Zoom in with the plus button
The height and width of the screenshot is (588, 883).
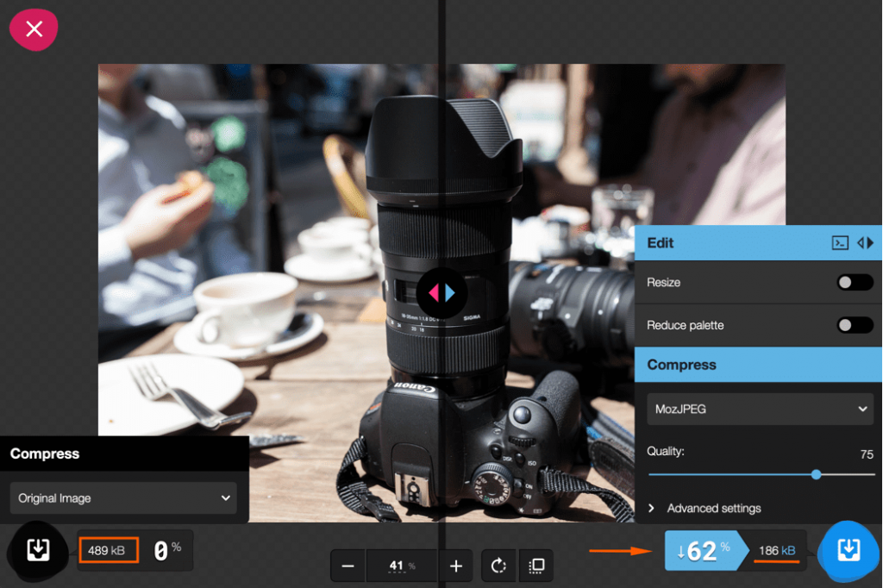pos(456,566)
